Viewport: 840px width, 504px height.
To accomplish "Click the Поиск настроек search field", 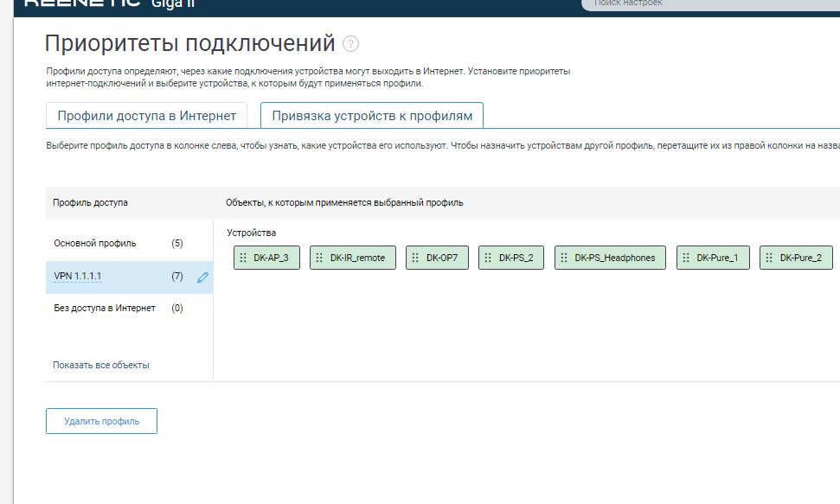I will point(709,4).
